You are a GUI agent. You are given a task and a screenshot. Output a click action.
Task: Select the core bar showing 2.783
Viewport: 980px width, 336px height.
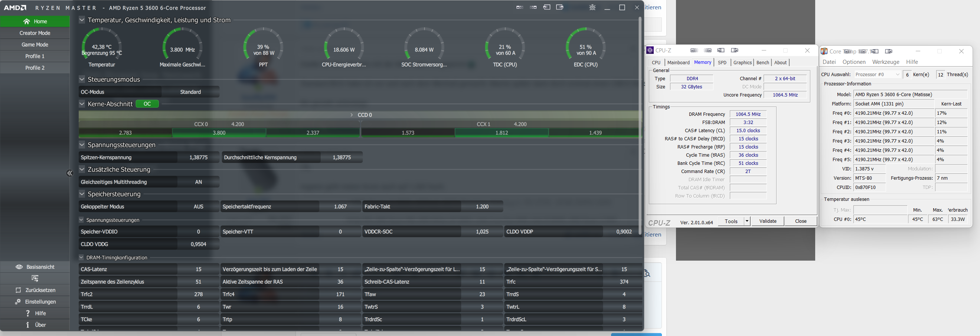[x=125, y=133]
